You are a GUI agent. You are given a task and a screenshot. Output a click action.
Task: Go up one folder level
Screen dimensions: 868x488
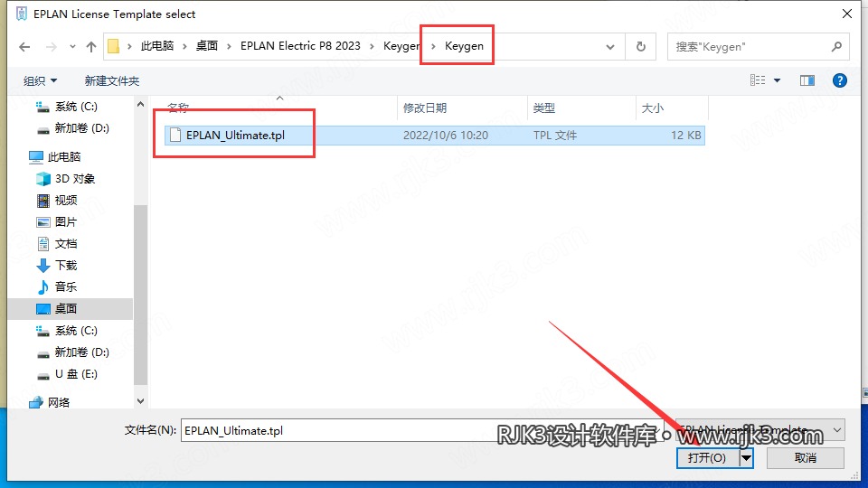point(91,47)
